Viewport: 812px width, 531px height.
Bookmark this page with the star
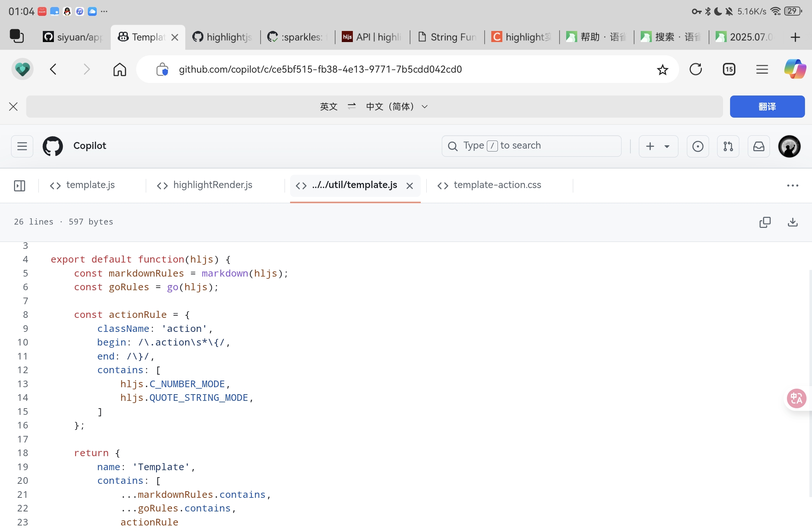tap(663, 69)
